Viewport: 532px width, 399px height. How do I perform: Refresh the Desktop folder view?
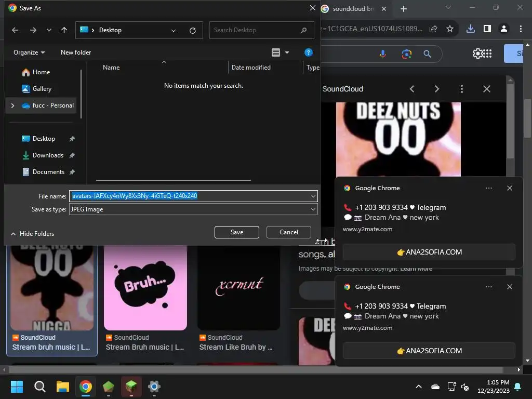193,31
